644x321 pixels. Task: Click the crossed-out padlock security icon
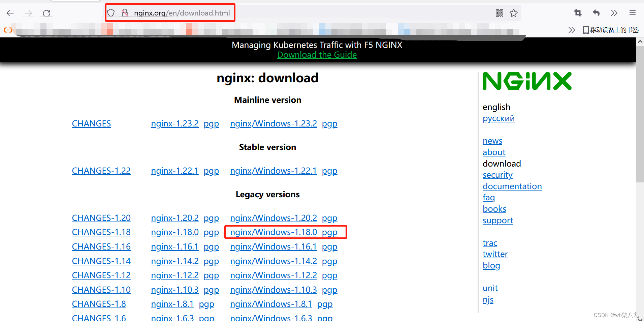point(125,12)
